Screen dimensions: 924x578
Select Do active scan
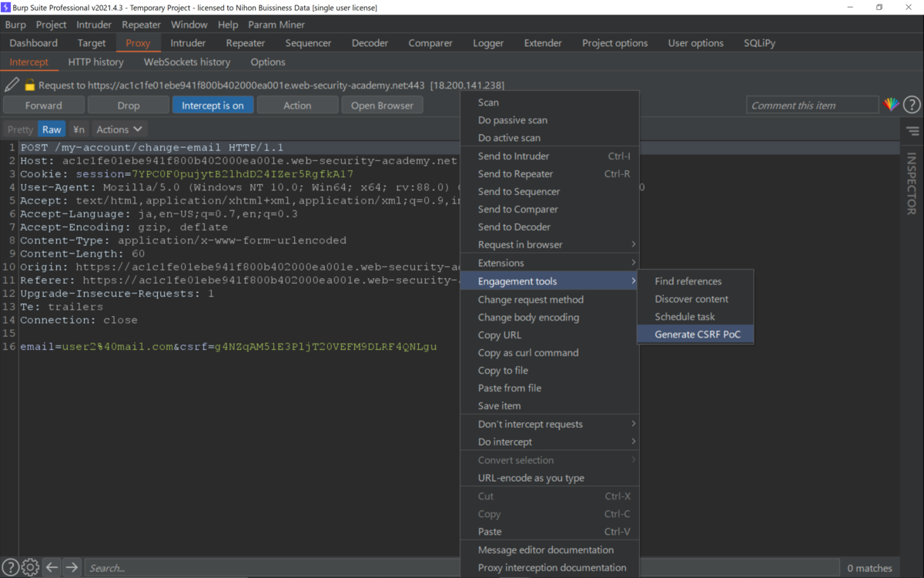pos(550,137)
